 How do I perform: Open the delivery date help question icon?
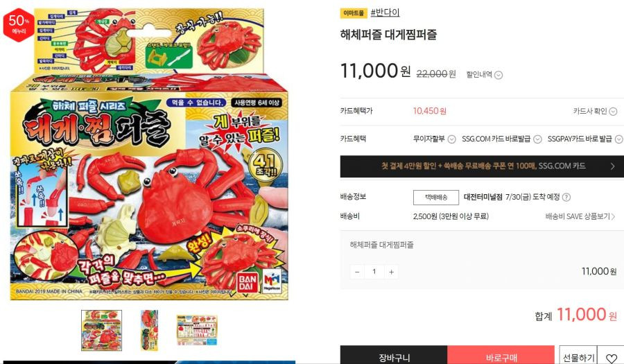tap(566, 197)
